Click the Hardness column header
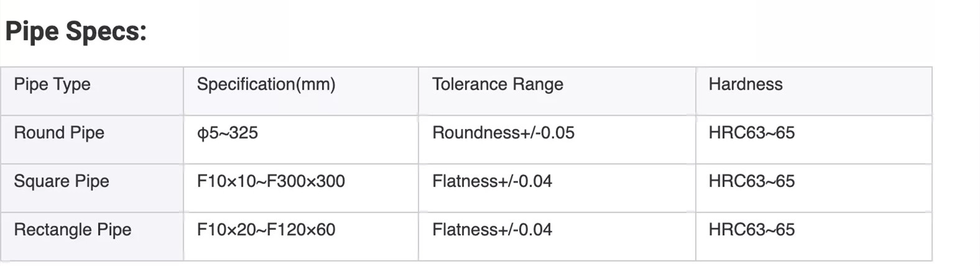980x266 pixels. tap(746, 85)
